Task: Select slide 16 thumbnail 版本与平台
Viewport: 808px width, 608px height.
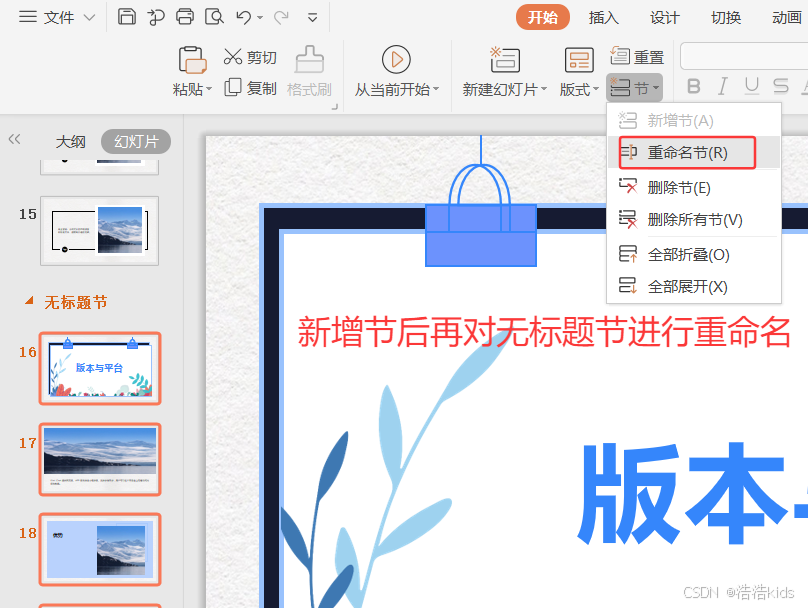Action: pos(100,368)
